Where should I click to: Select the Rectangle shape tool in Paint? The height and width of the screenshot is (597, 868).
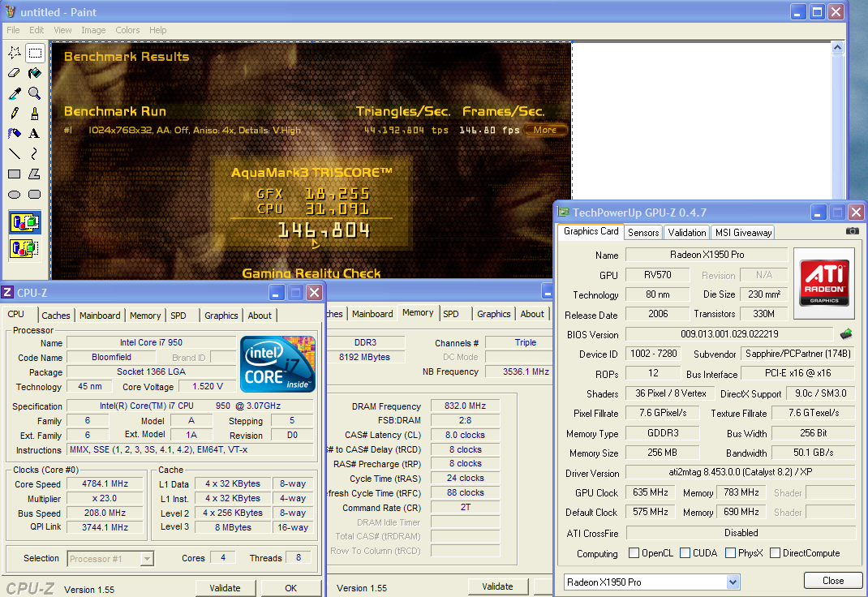(x=15, y=174)
